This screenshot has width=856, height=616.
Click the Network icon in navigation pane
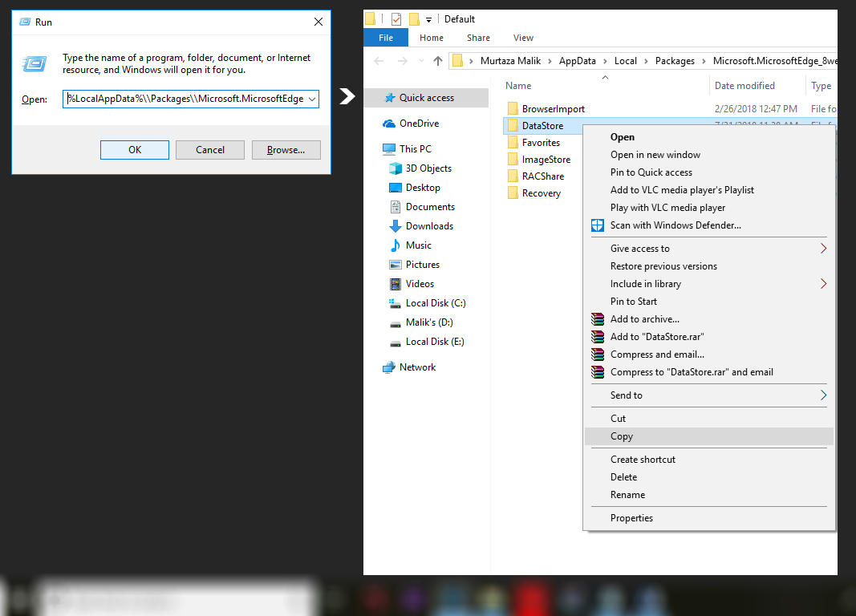389,367
